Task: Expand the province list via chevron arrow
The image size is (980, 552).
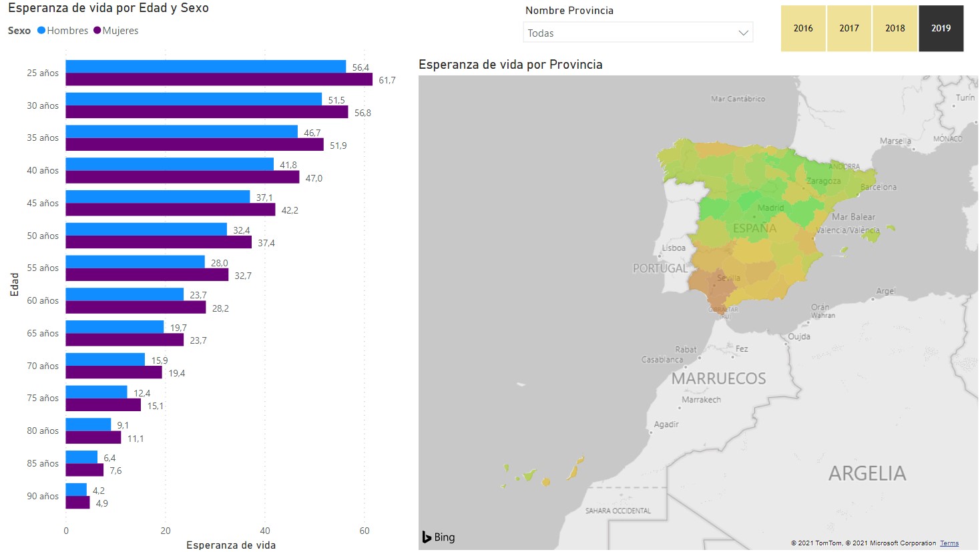Action: [x=743, y=33]
